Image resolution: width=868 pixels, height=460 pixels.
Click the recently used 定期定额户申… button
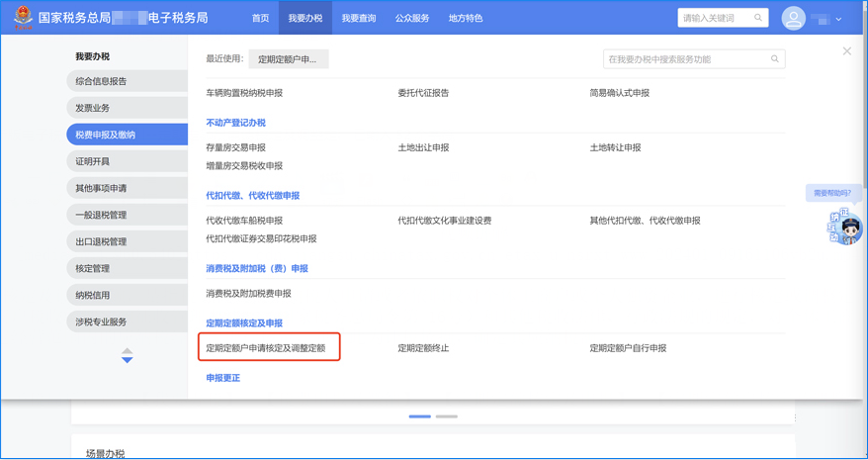click(288, 59)
